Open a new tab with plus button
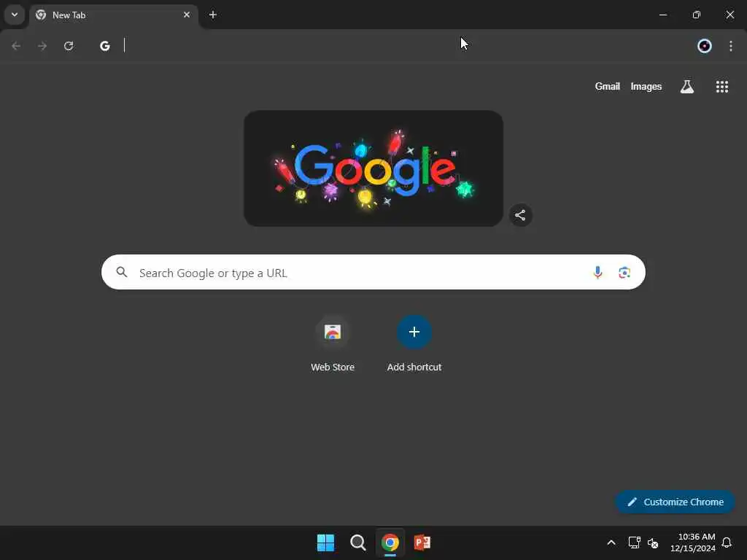This screenshot has height=560, width=747. [x=213, y=15]
